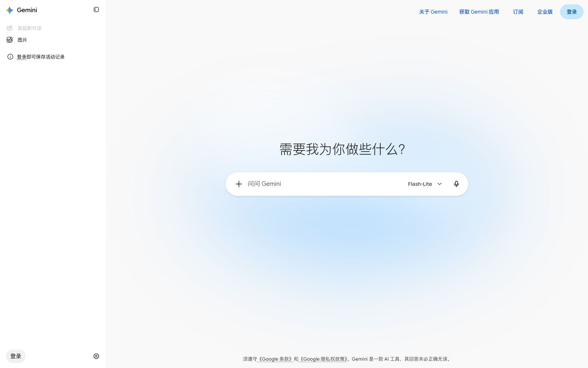Viewport: 588px width, 368px height.
Task: Click the new chat pencil icon
Action: pyautogui.click(x=10, y=28)
